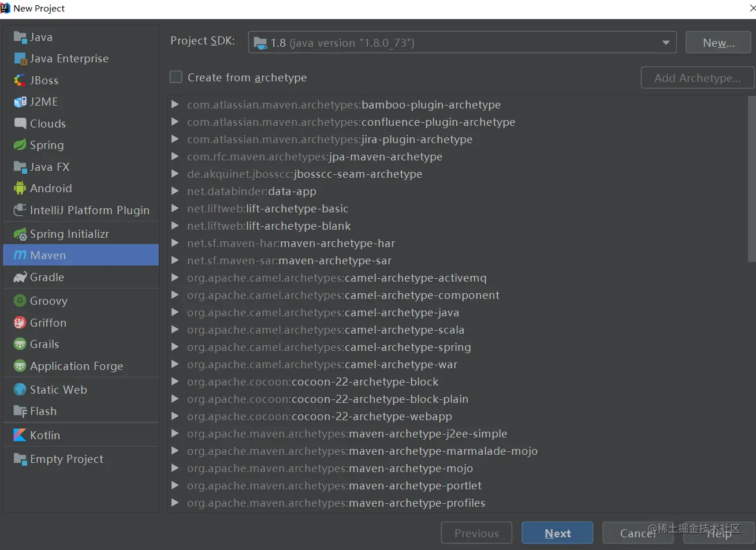Viewport: 756px width, 550px height.
Task: Select camel-archetype-scala row text
Action: pyautogui.click(x=325, y=330)
